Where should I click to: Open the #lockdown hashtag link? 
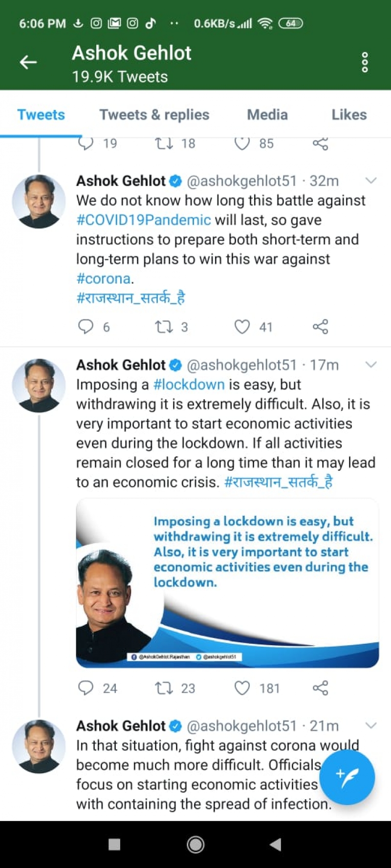click(189, 384)
